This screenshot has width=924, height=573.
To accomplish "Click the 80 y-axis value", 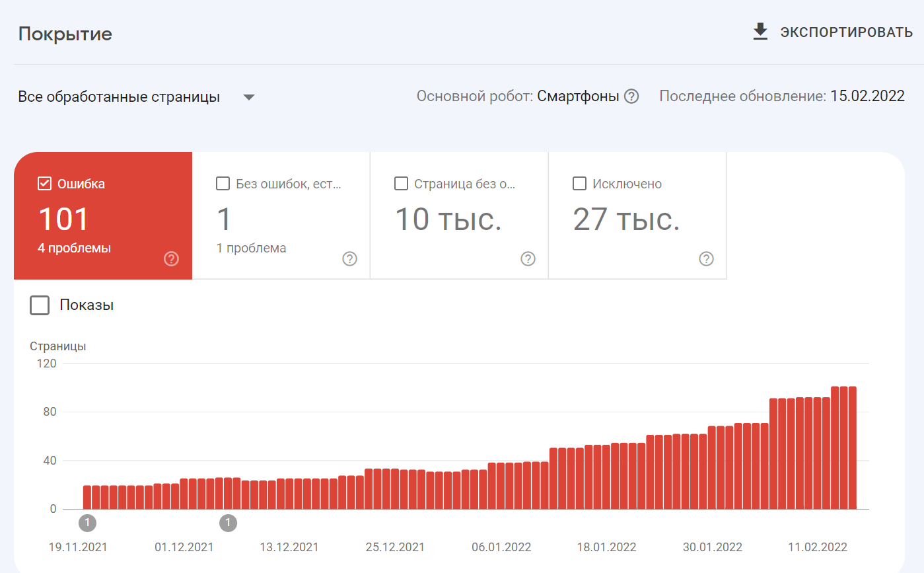I will pos(51,412).
